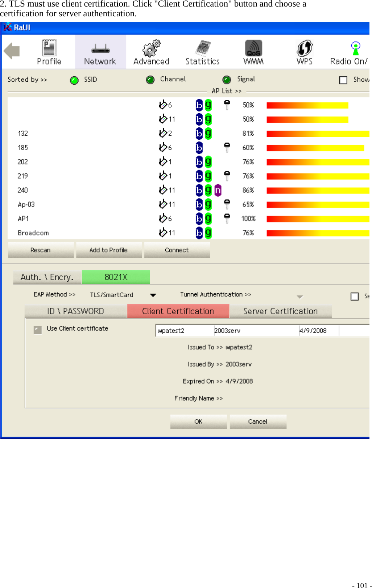Click Add to Profile button
Viewport: 372px width, 588px height.
click(108, 250)
